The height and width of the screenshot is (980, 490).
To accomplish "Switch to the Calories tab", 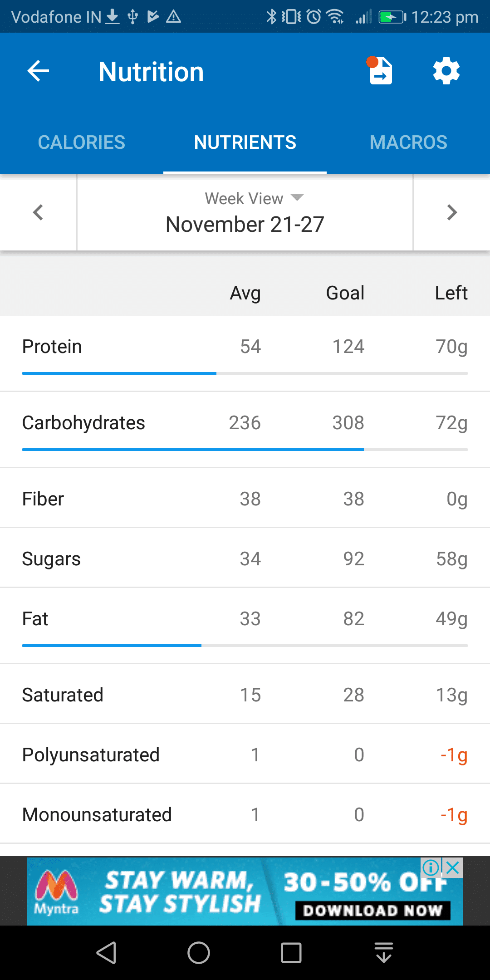I will [x=82, y=142].
